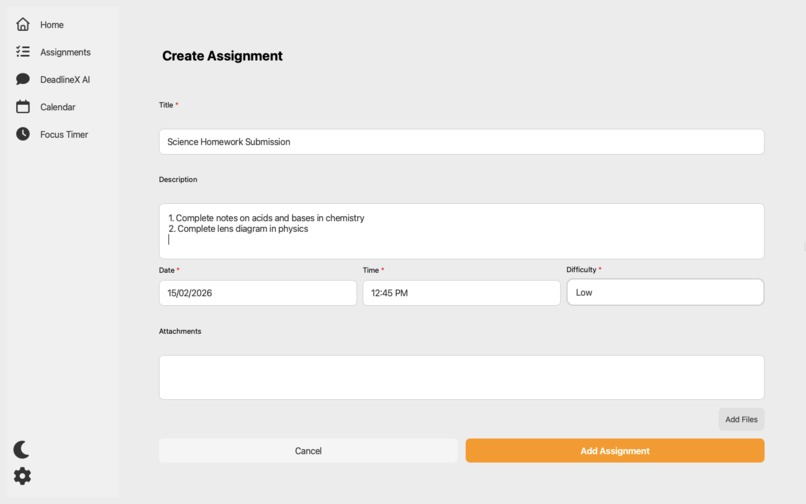Image resolution: width=806 pixels, height=504 pixels.
Task: Open the Time field 12:45 PM
Action: 462,293
